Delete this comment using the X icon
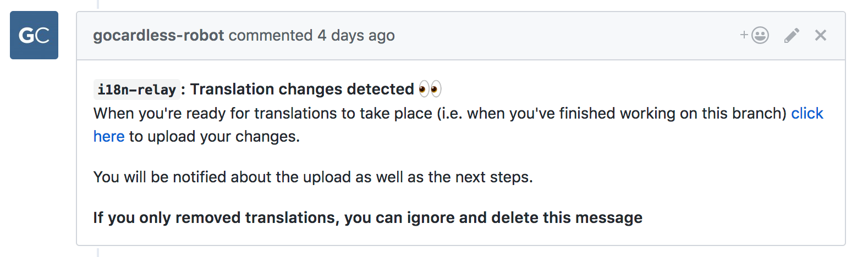The image size is (868, 257). coord(821,35)
